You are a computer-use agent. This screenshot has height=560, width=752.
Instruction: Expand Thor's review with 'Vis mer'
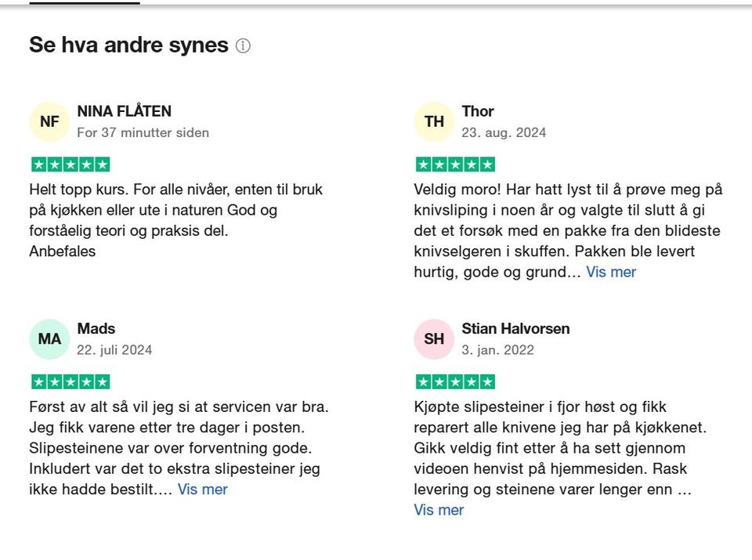click(611, 272)
